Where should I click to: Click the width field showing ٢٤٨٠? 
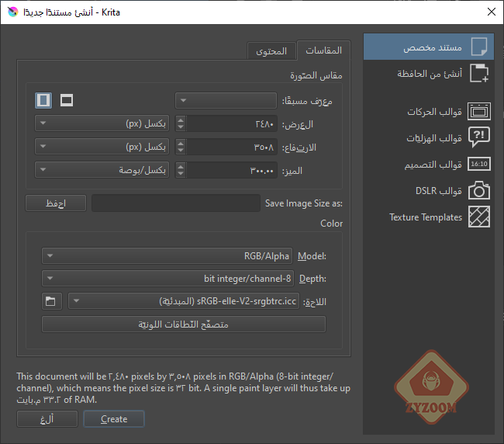(x=232, y=123)
